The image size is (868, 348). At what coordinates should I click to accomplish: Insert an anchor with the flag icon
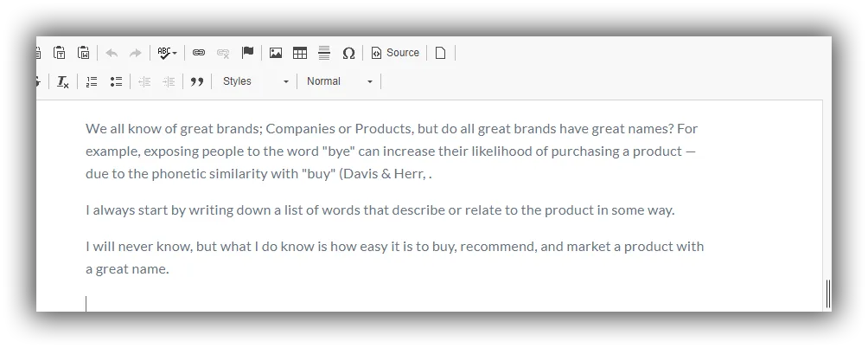(247, 53)
